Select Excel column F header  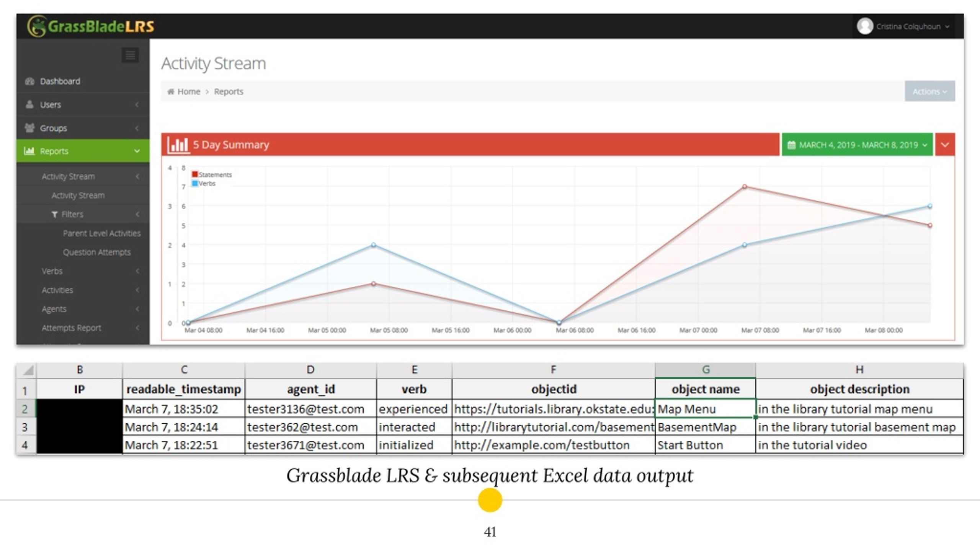coord(554,370)
